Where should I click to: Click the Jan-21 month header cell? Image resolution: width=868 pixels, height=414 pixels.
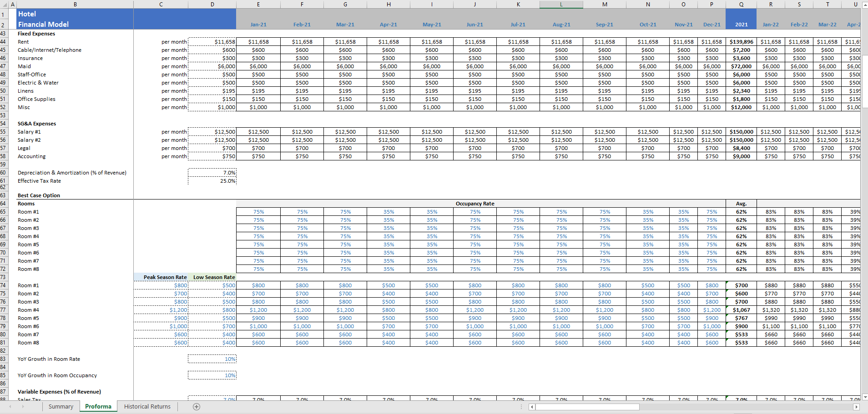coord(258,25)
